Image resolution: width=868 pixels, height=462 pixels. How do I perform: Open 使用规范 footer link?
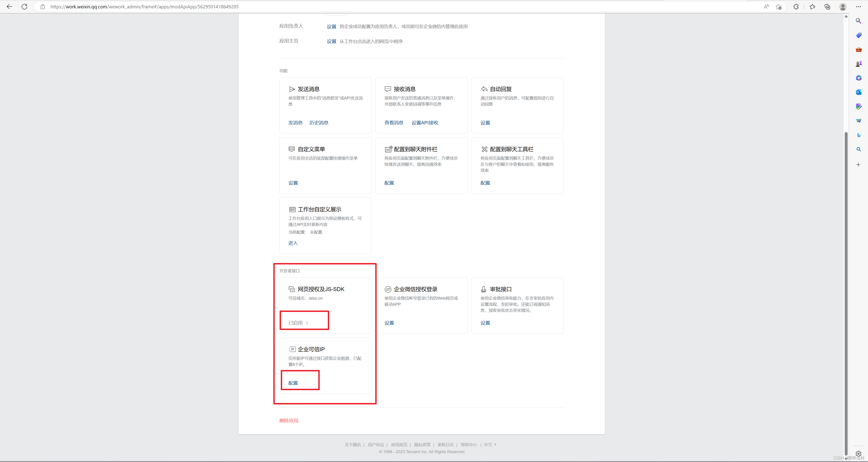click(x=399, y=445)
